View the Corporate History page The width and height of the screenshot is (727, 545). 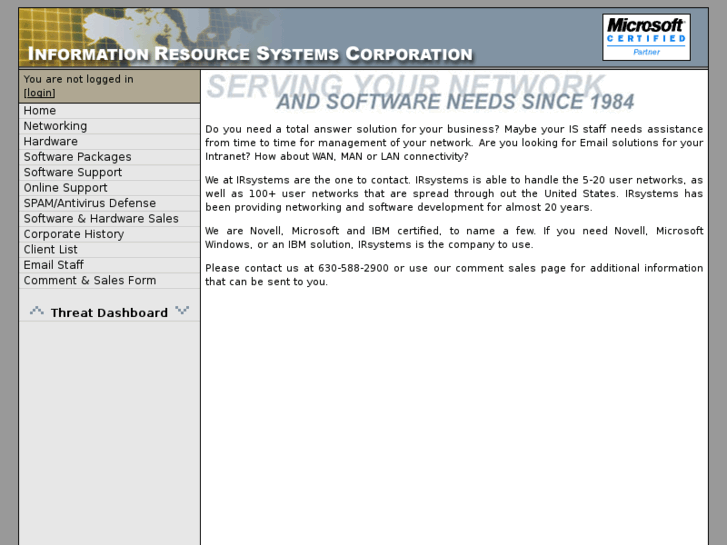[109, 234]
